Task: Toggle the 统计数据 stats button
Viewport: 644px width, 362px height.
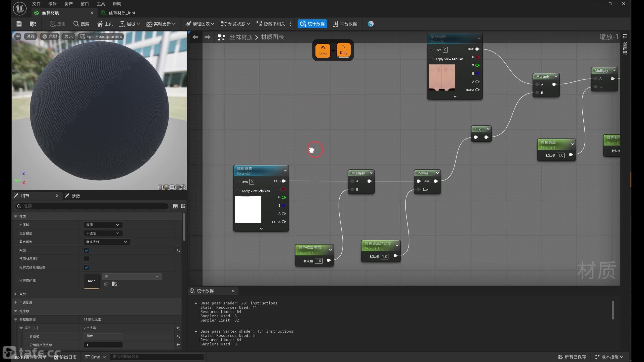Action: coord(312,24)
